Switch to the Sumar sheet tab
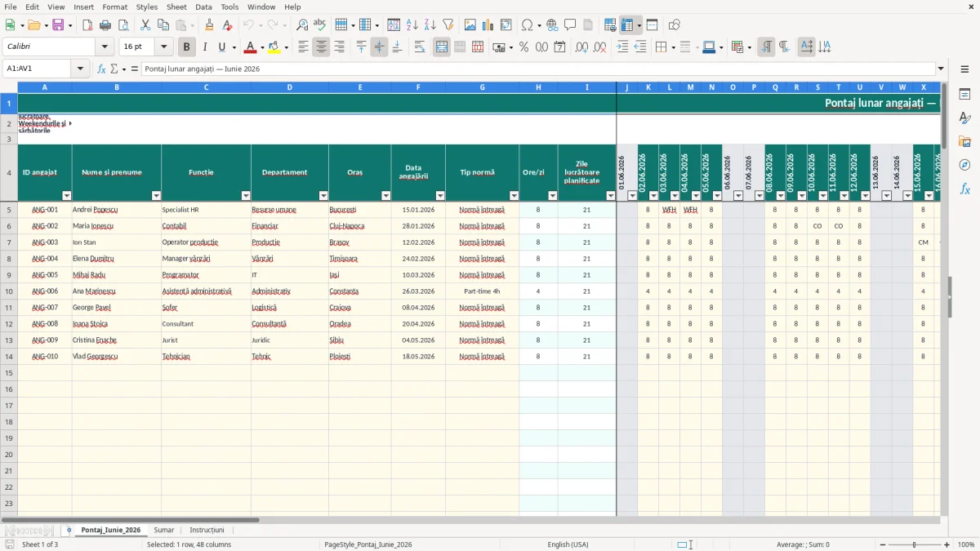980x551 pixels. coord(164,530)
